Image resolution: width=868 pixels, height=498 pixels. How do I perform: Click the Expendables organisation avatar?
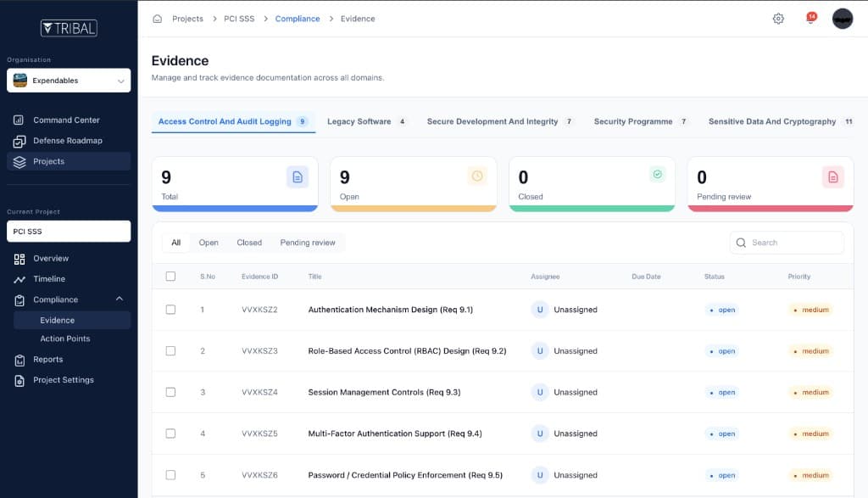(x=20, y=81)
